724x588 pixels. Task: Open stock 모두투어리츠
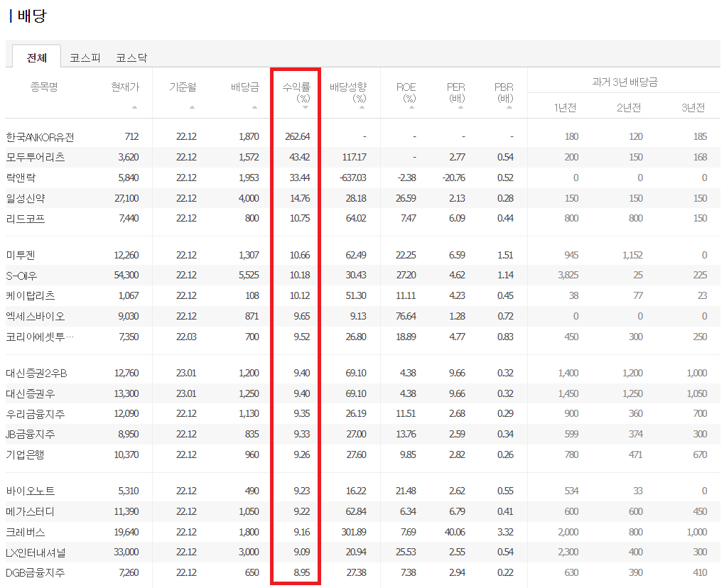[35, 158]
